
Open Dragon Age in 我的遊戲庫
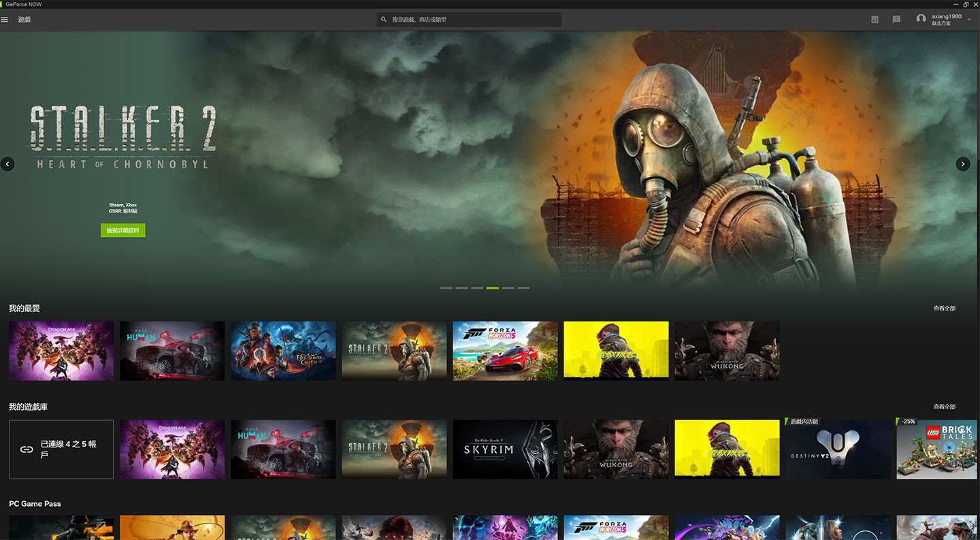[172, 449]
